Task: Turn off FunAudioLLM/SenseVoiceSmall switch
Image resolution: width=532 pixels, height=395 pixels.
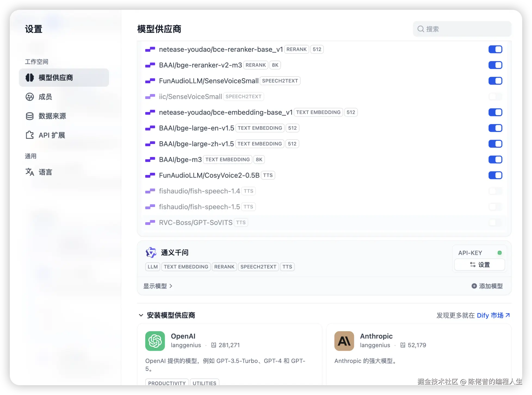Action: pyautogui.click(x=495, y=81)
